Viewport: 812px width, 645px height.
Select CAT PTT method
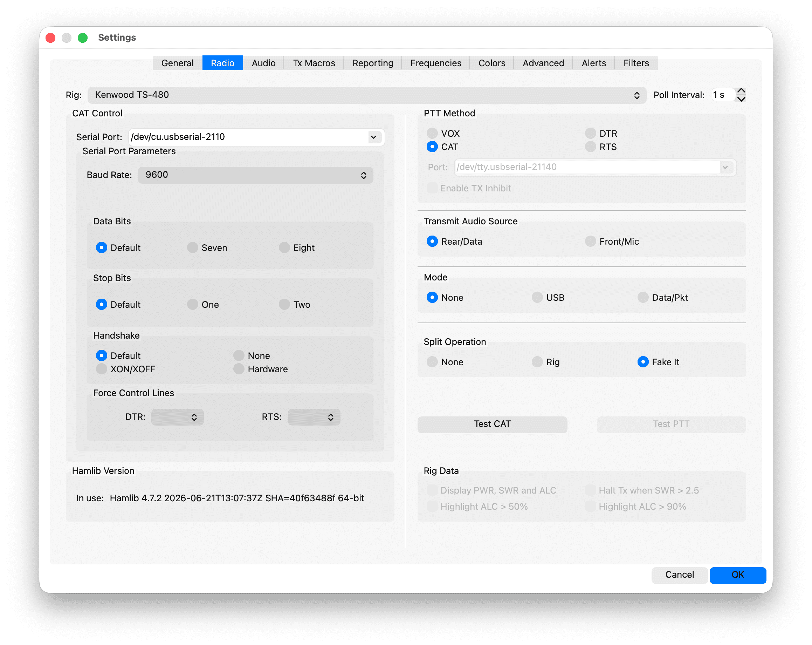point(442,147)
